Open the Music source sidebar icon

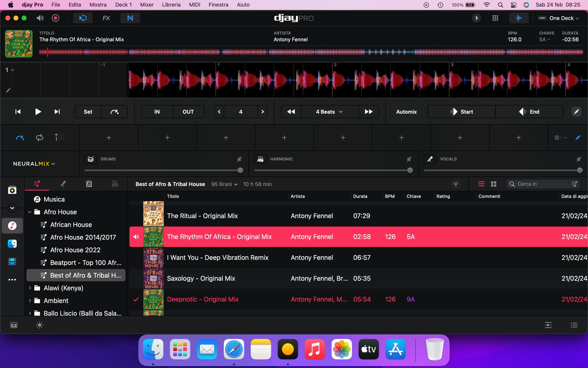[12, 226]
